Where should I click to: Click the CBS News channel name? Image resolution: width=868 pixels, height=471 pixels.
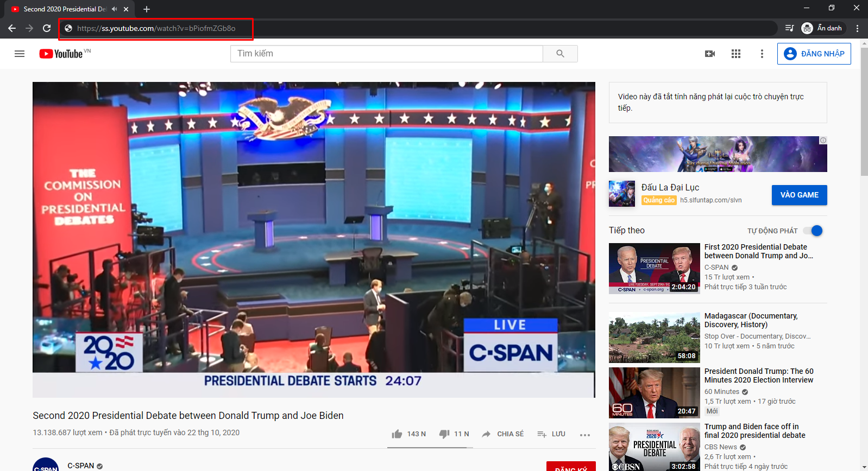coord(721,447)
